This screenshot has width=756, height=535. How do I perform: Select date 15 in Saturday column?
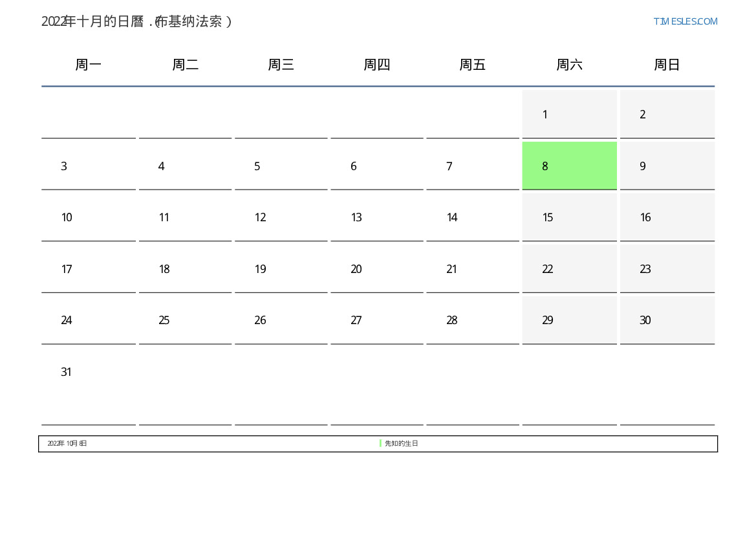(x=569, y=217)
